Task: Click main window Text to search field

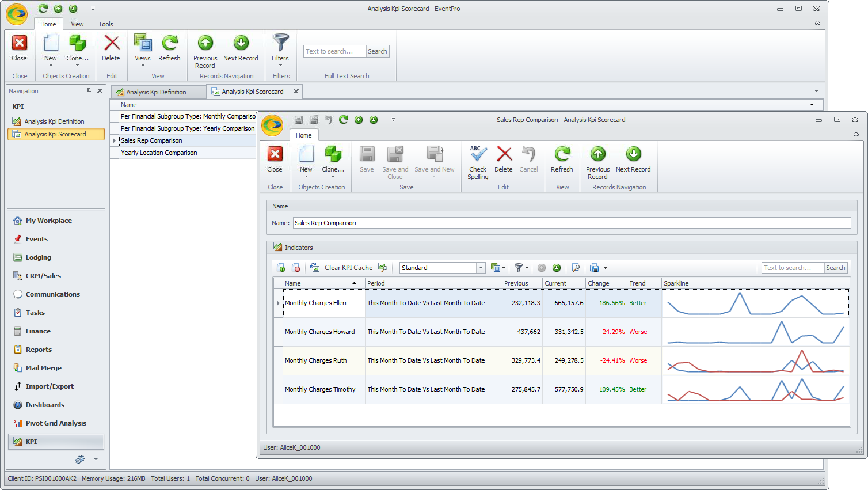Action: coord(335,51)
